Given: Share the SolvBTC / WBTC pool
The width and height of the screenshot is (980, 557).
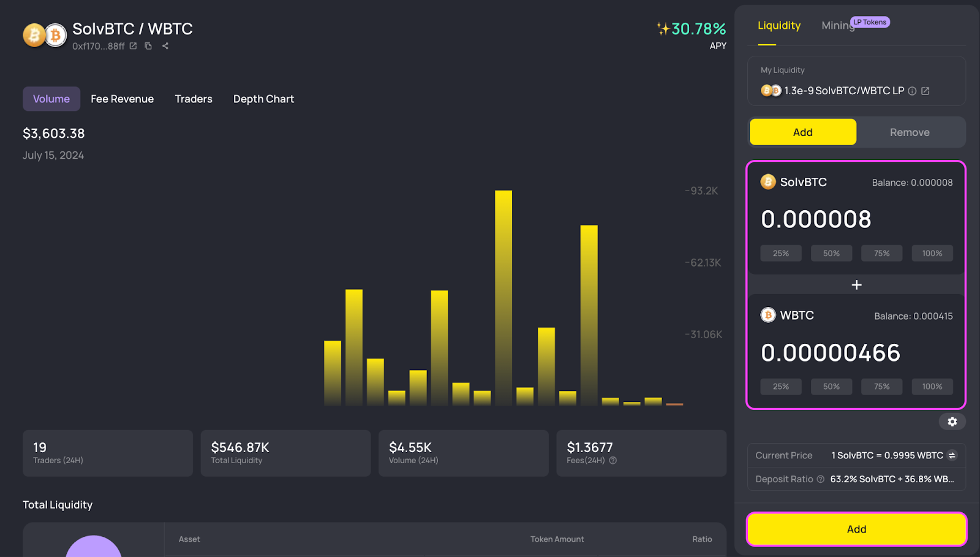Looking at the screenshot, I should click(x=165, y=46).
